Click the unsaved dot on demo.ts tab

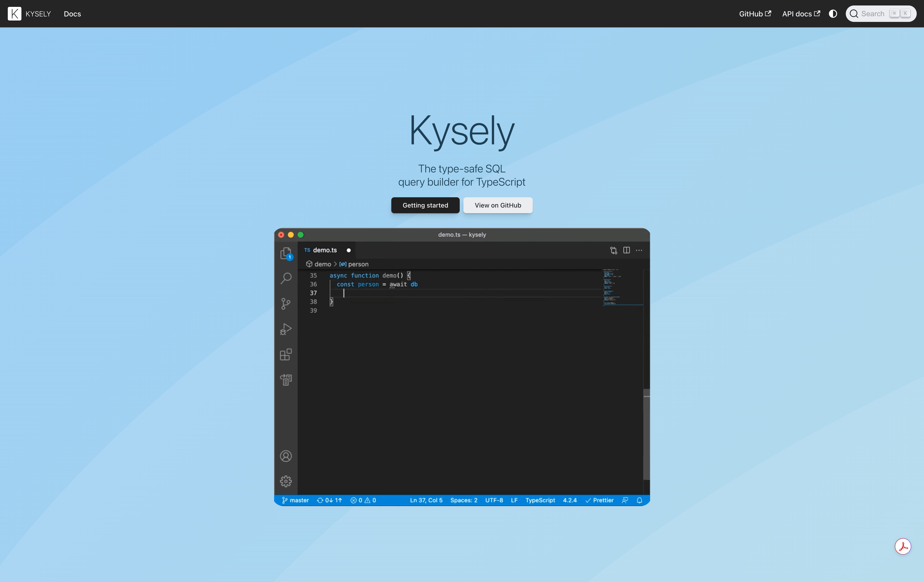coord(348,251)
